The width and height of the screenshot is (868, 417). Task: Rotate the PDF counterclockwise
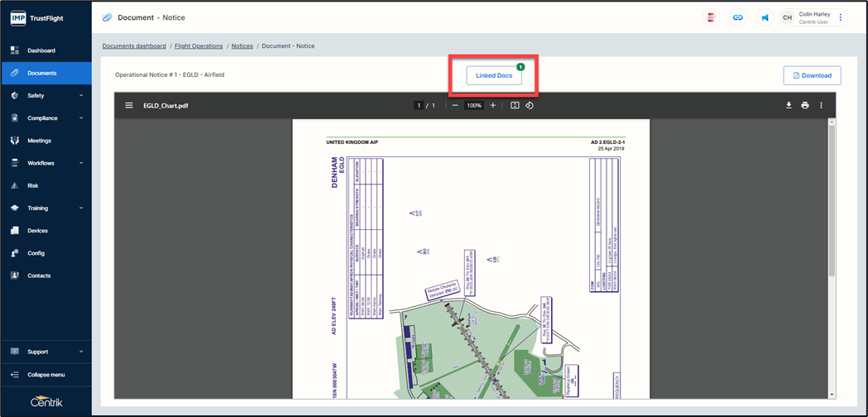pyautogui.click(x=530, y=106)
